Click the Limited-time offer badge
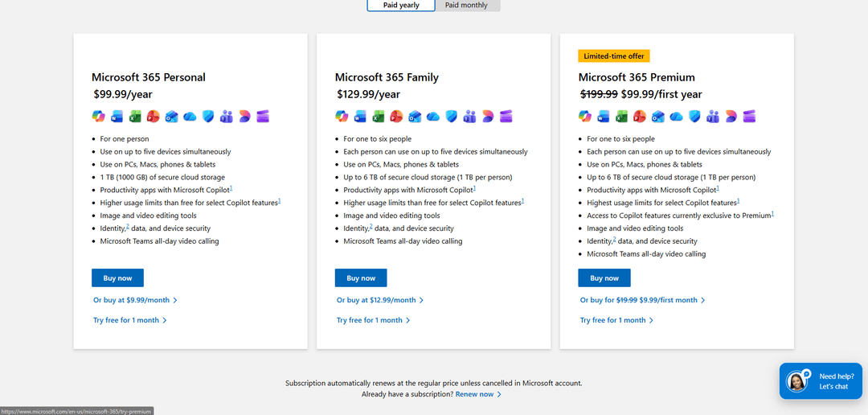 pos(614,56)
